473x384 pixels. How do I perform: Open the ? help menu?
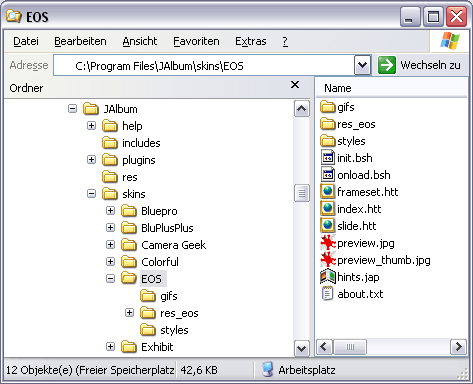click(x=285, y=41)
